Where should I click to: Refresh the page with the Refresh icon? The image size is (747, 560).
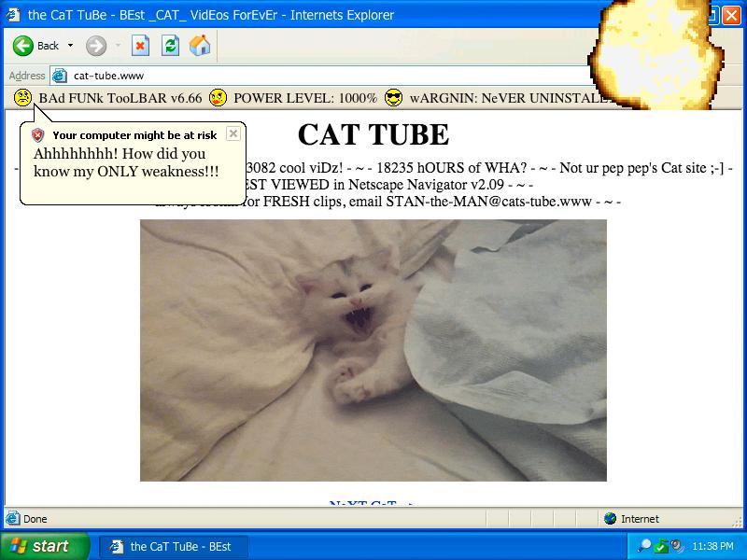(x=170, y=46)
